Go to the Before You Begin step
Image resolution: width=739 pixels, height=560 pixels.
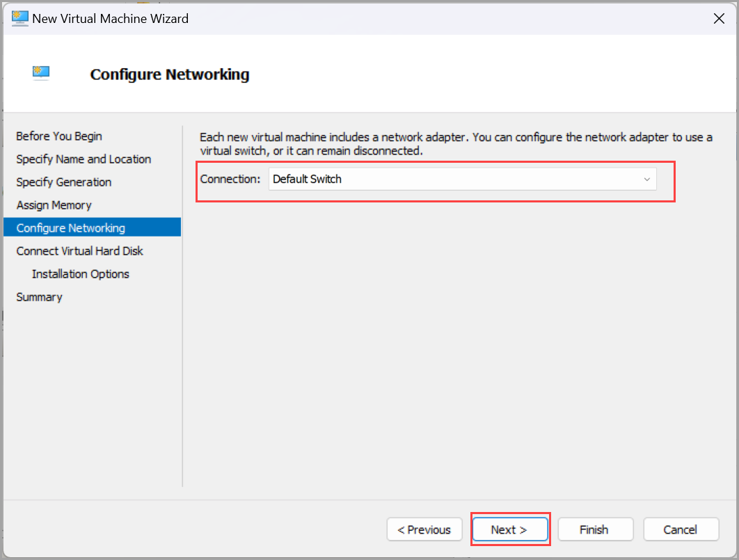click(x=59, y=136)
